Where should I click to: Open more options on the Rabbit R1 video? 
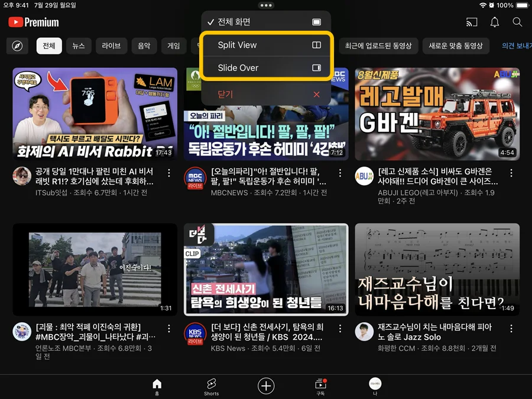[169, 173]
